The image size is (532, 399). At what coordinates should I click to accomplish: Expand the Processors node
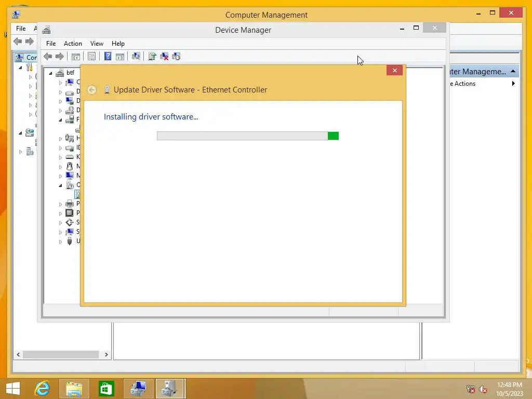(x=60, y=213)
